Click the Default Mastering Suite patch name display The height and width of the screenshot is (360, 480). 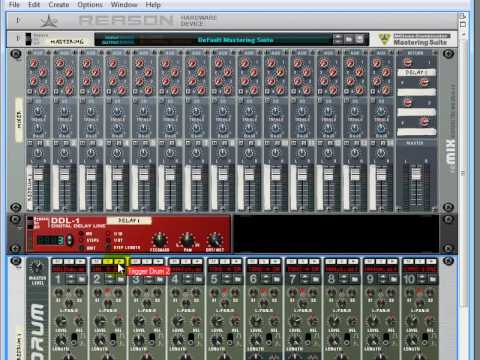(236, 40)
